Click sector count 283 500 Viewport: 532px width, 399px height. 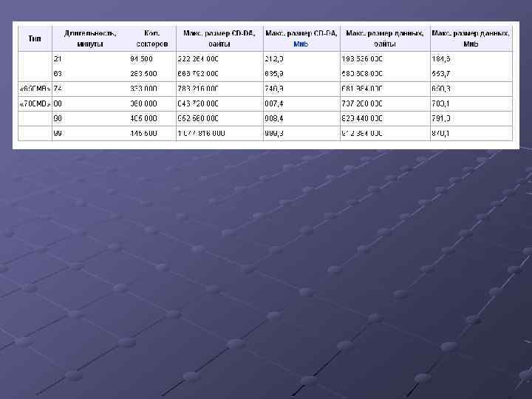pyautogui.click(x=143, y=74)
